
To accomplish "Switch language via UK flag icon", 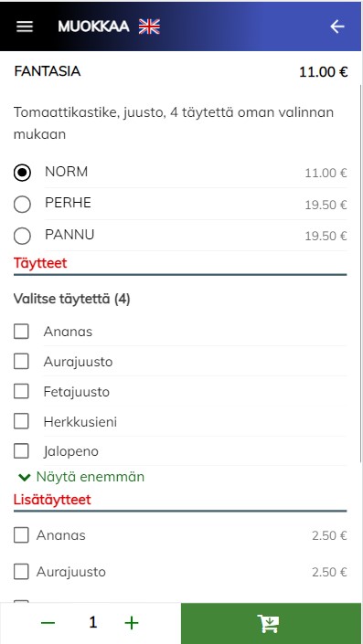I will [149, 26].
